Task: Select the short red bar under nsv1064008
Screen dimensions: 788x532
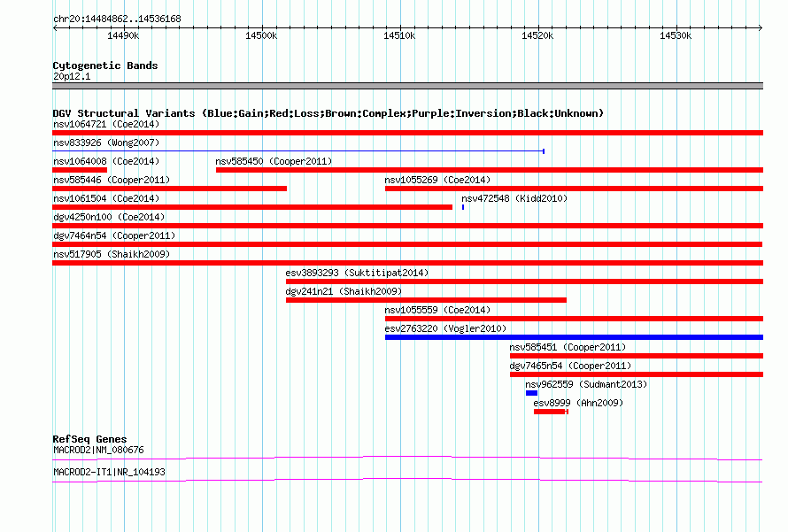Action: coord(80,170)
